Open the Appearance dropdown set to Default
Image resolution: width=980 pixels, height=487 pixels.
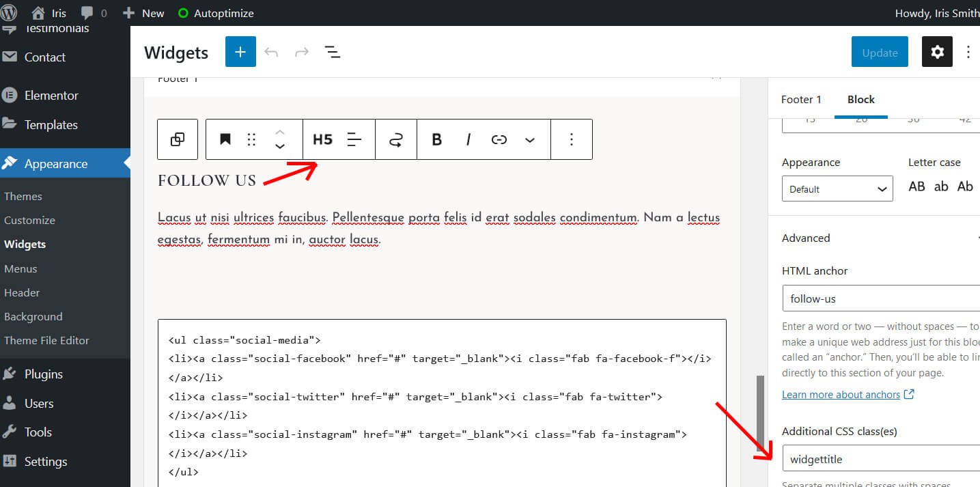click(837, 189)
